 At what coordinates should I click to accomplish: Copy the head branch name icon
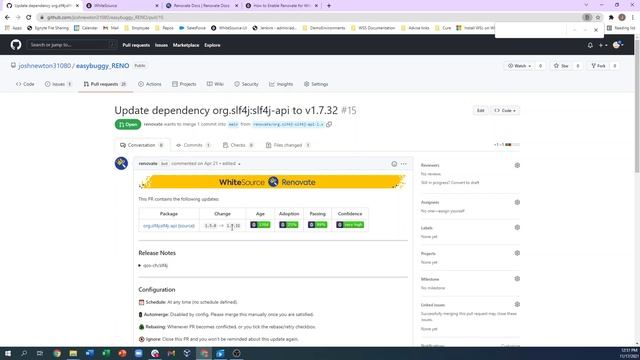329,124
